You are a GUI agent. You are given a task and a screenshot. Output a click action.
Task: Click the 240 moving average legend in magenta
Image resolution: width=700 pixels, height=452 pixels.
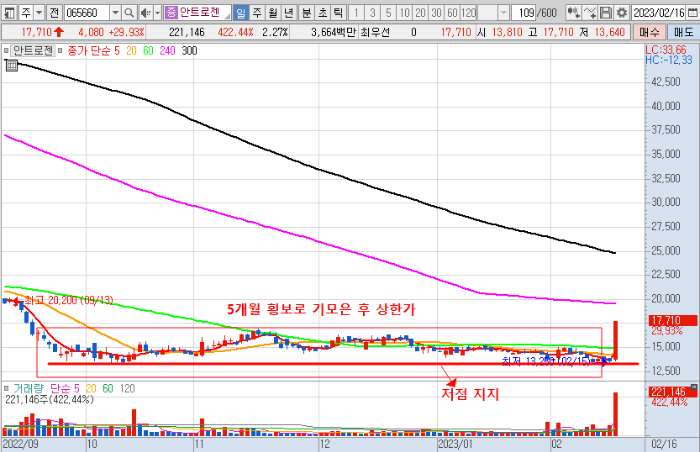(167, 51)
